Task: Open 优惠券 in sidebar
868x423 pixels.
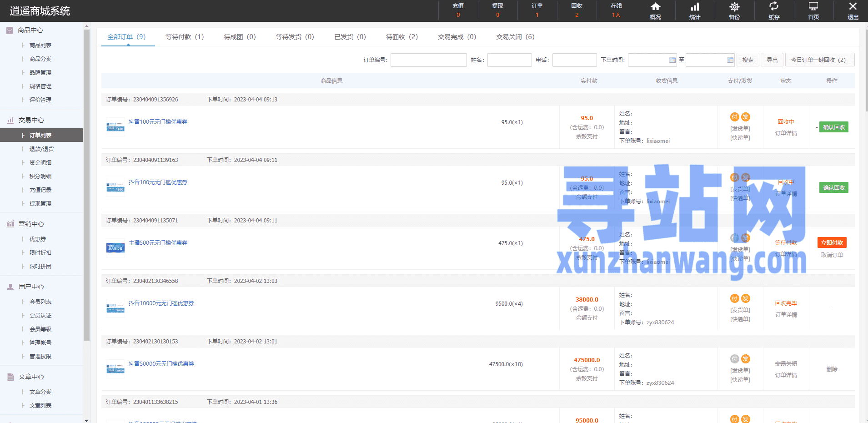Action: pyautogui.click(x=38, y=239)
